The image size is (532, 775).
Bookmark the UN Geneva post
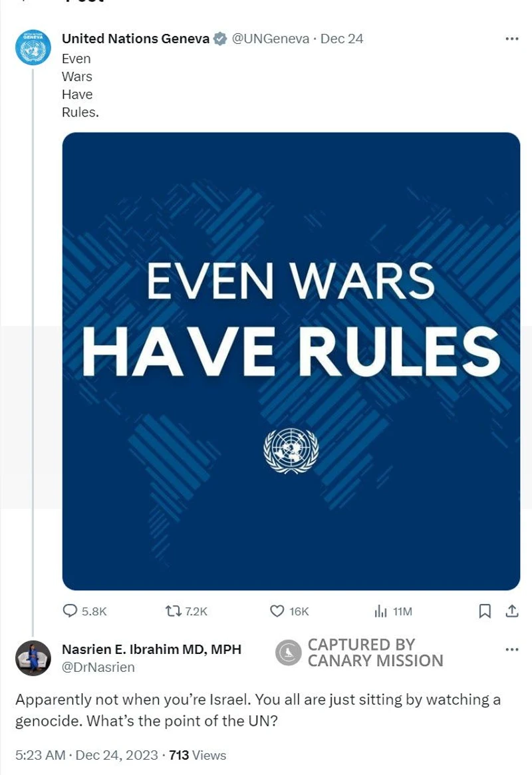click(485, 611)
